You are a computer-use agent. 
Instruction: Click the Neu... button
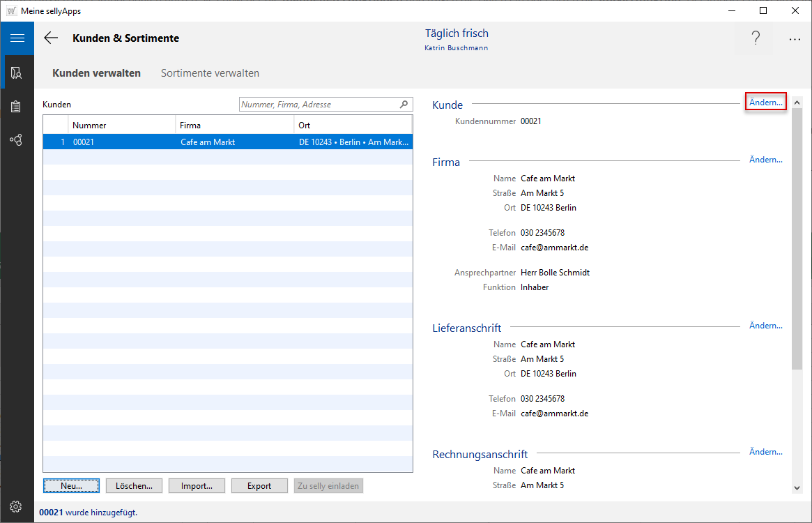point(71,486)
